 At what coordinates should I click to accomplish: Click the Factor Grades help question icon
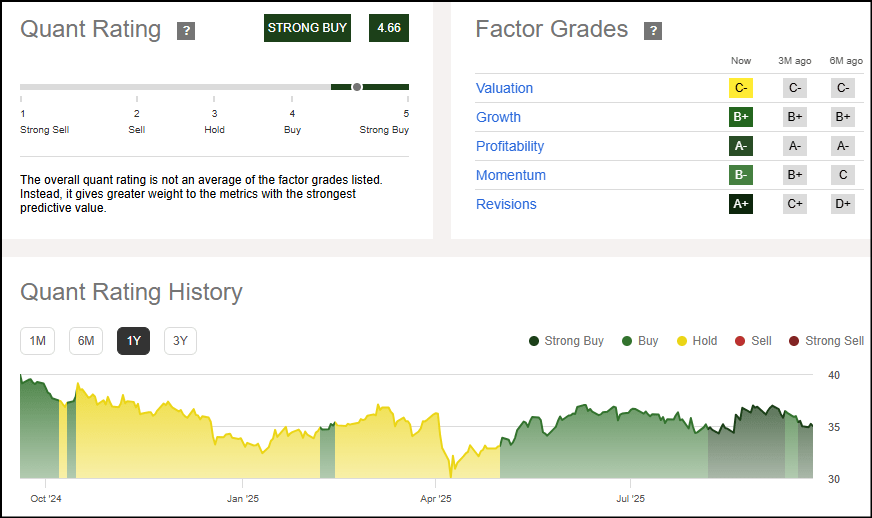[x=653, y=31]
